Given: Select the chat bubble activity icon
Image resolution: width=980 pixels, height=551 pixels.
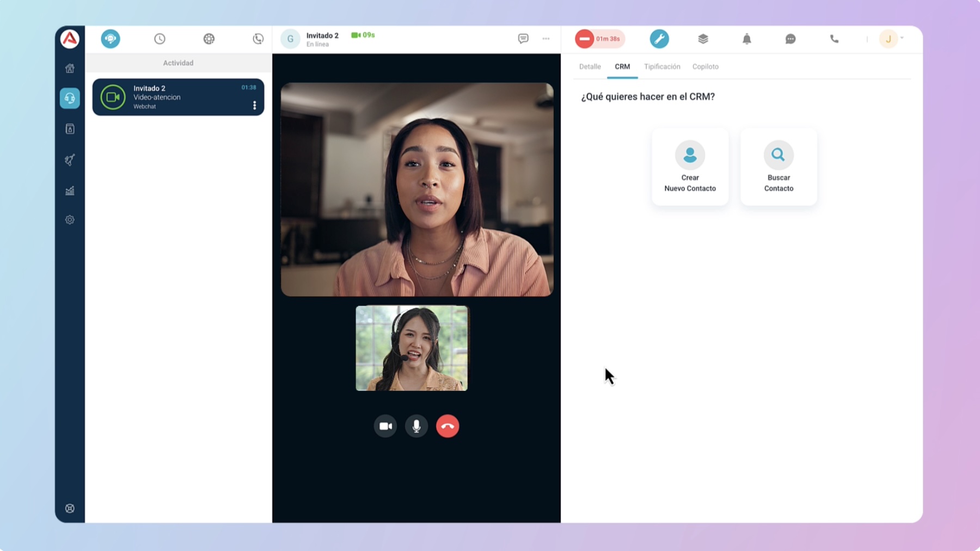Looking at the screenshot, I should (x=111, y=39).
